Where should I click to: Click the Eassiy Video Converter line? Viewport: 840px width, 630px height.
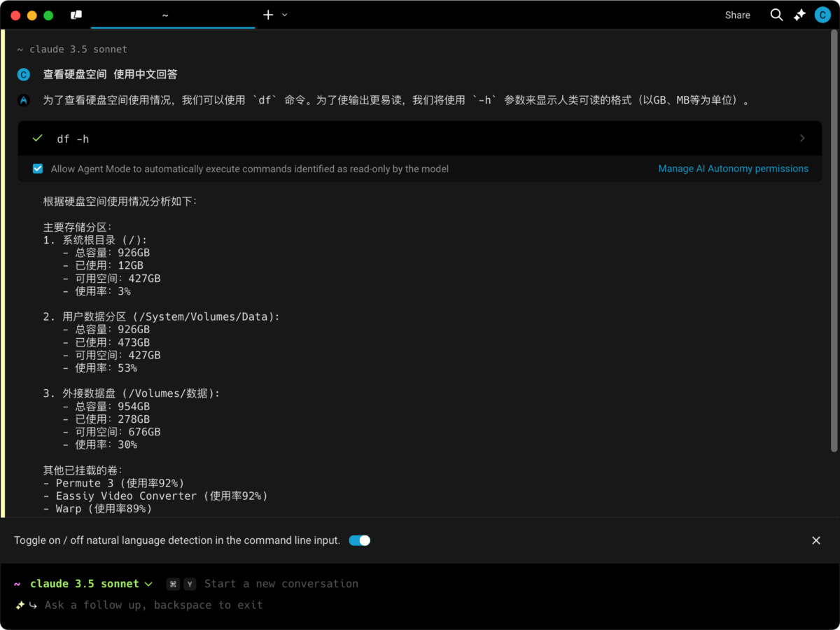coord(155,496)
